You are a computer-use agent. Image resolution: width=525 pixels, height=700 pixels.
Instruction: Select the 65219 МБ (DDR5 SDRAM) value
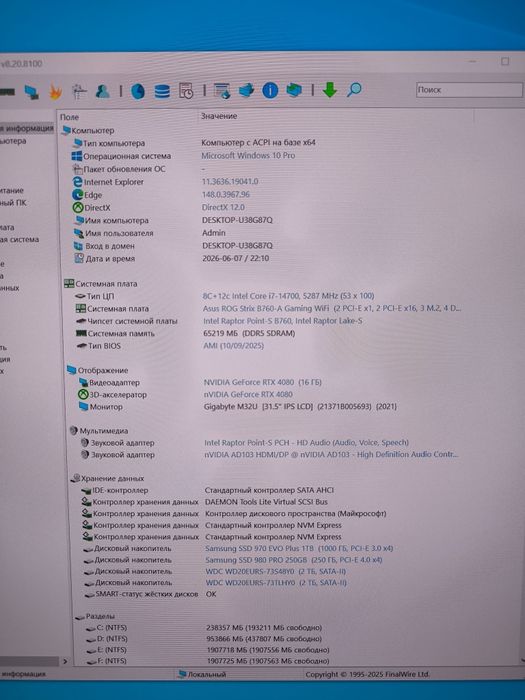pyautogui.click(x=249, y=333)
